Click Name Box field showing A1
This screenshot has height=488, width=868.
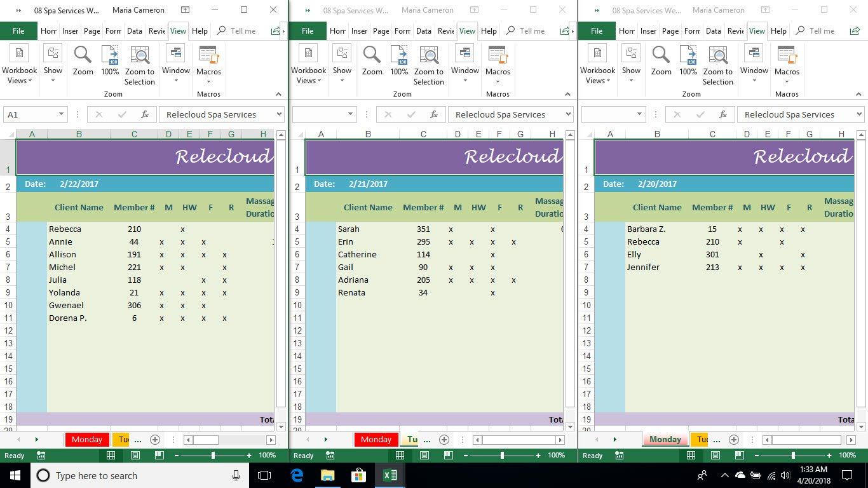pyautogui.click(x=29, y=114)
